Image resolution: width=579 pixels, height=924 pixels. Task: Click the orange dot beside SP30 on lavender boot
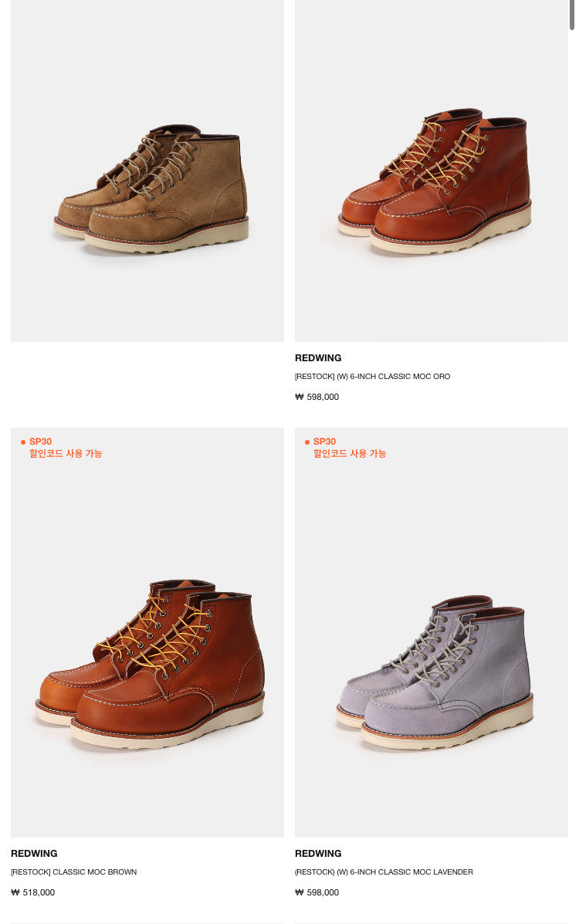coord(307,442)
